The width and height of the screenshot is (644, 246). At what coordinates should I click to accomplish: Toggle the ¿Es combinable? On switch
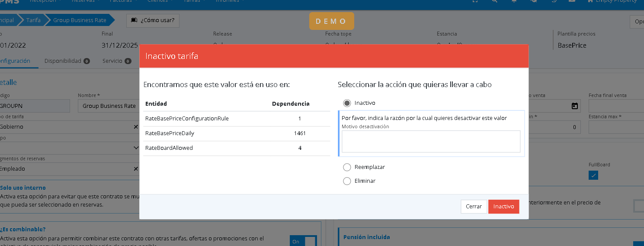(303, 241)
